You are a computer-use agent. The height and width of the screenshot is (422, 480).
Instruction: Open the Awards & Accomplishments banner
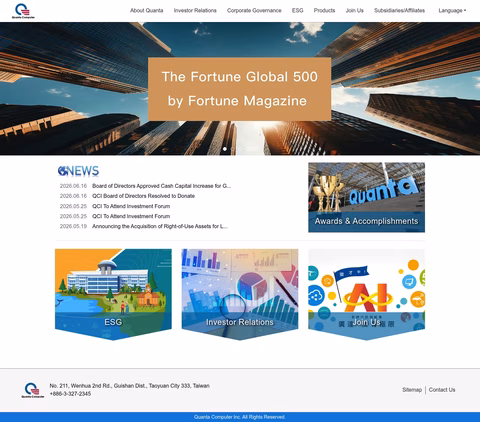[x=366, y=197]
